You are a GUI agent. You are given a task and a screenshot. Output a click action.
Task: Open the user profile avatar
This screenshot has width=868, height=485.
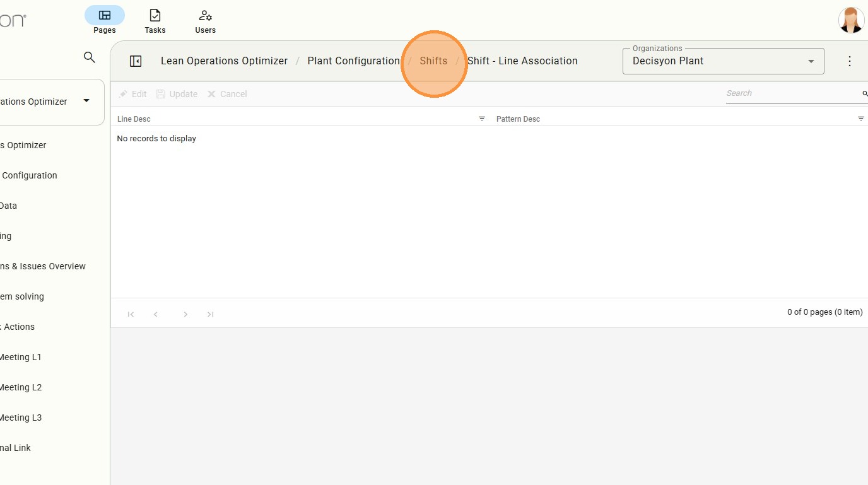[851, 20]
